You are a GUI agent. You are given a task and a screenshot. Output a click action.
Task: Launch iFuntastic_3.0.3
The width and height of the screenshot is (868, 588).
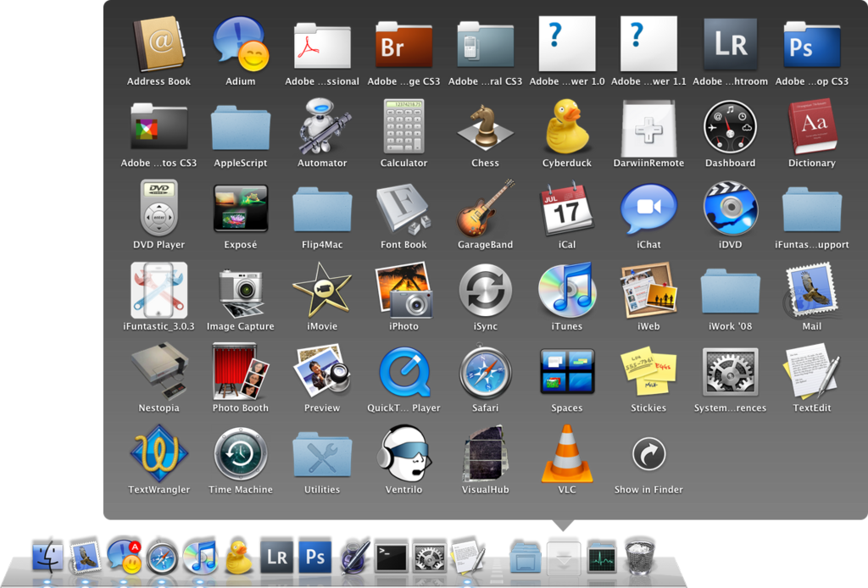tap(159, 290)
